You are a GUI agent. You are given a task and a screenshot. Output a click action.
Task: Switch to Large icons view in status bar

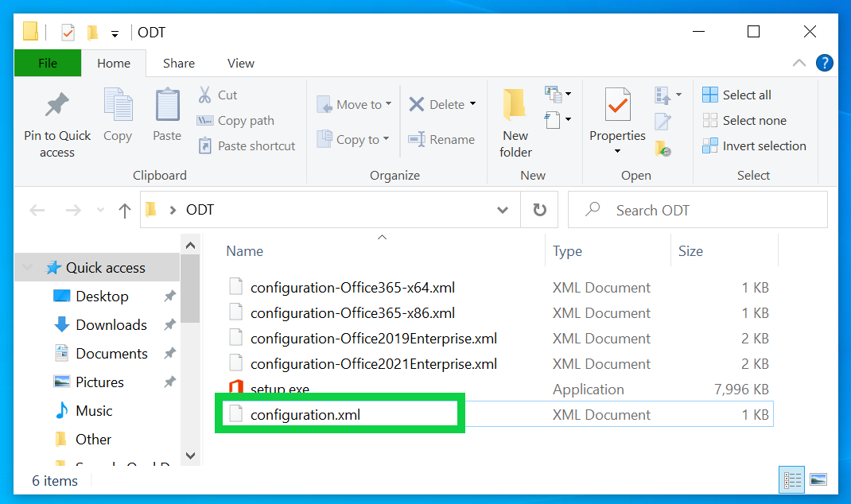pos(818,479)
